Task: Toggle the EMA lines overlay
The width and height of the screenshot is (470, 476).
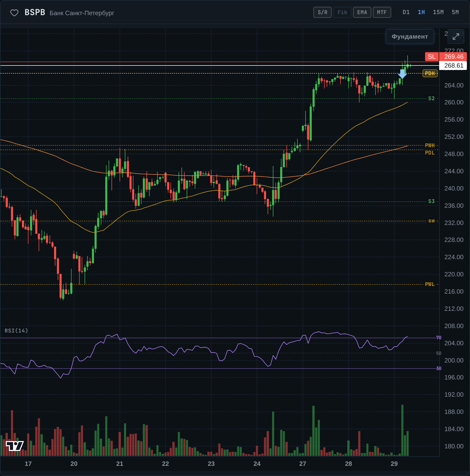Action: coord(362,12)
